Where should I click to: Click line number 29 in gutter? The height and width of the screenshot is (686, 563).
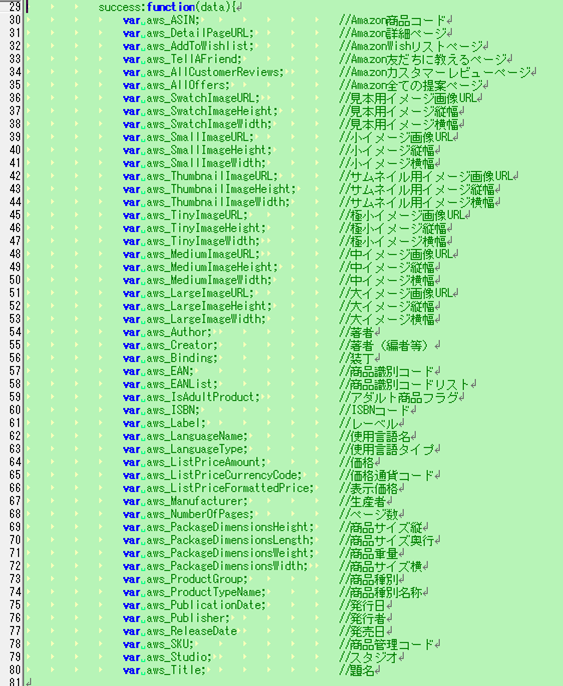[14, 7]
